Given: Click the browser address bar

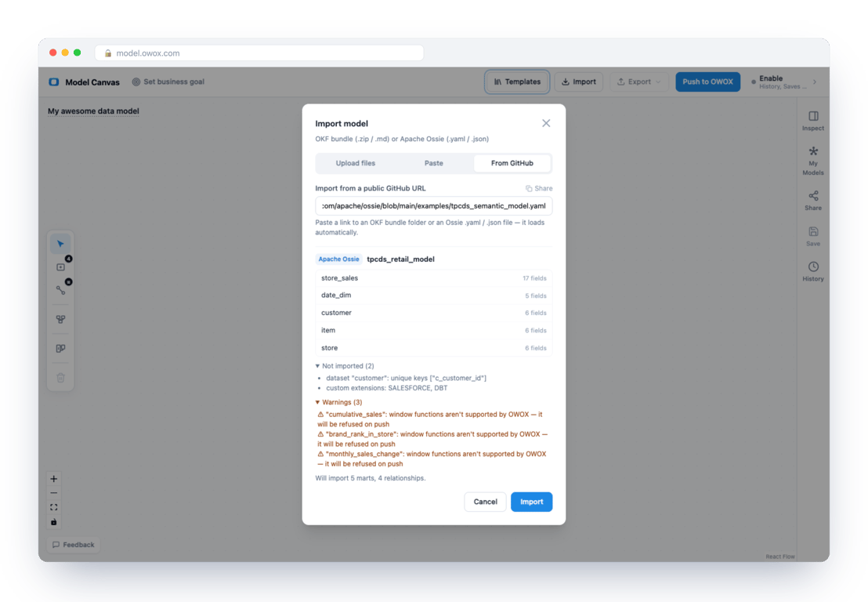Looking at the screenshot, I should (x=259, y=53).
